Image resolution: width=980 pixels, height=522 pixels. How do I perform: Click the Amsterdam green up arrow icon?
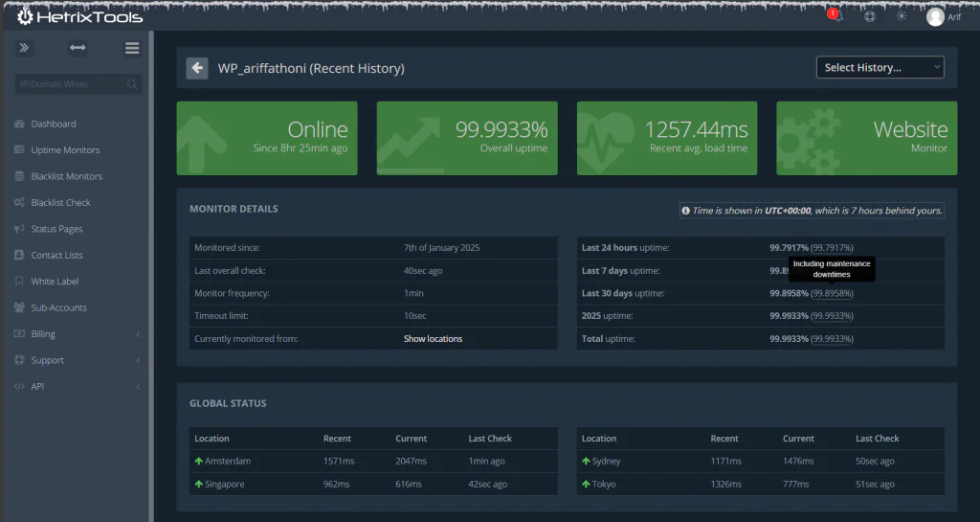[x=199, y=461]
